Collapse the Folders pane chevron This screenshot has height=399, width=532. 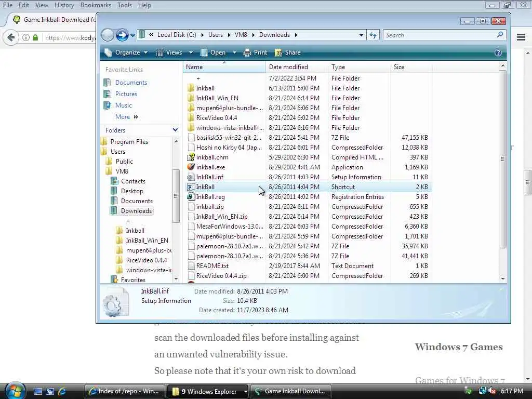coord(175,130)
